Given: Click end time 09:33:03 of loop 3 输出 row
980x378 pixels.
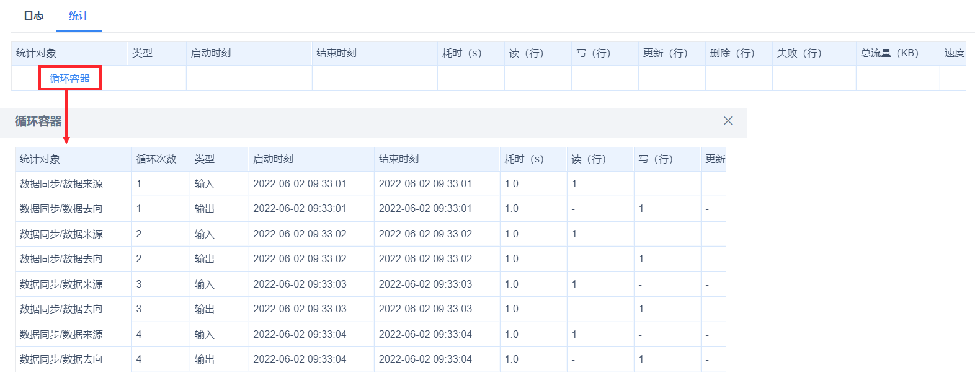Looking at the screenshot, I should click(x=425, y=309).
